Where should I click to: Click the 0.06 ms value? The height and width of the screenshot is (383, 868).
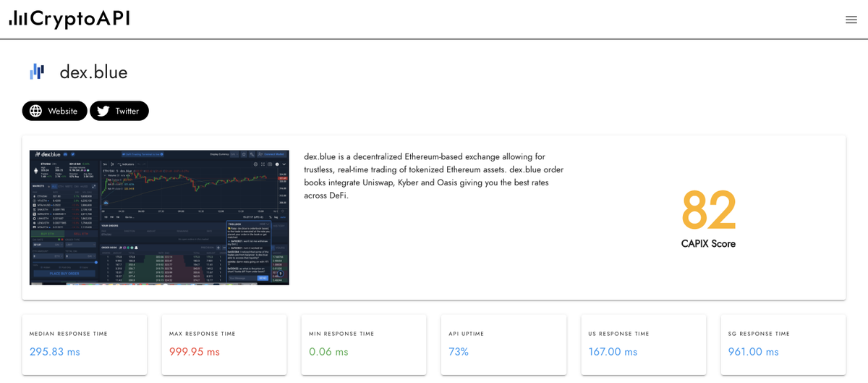click(x=328, y=352)
